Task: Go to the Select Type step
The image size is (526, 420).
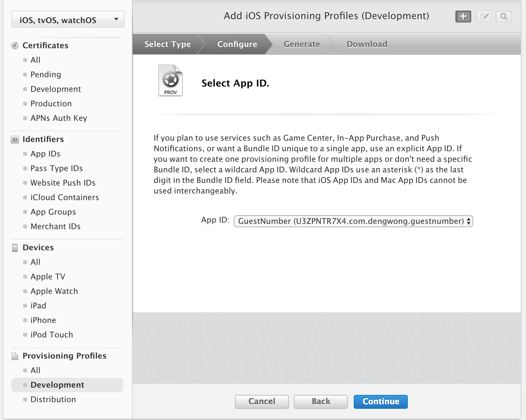Action: coord(168,44)
